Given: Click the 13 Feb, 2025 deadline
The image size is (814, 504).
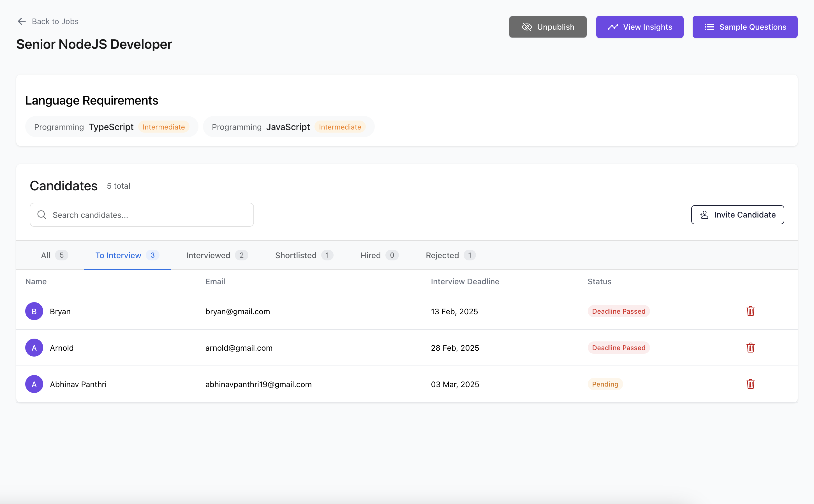Looking at the screenshot, I should click(454, 312).
